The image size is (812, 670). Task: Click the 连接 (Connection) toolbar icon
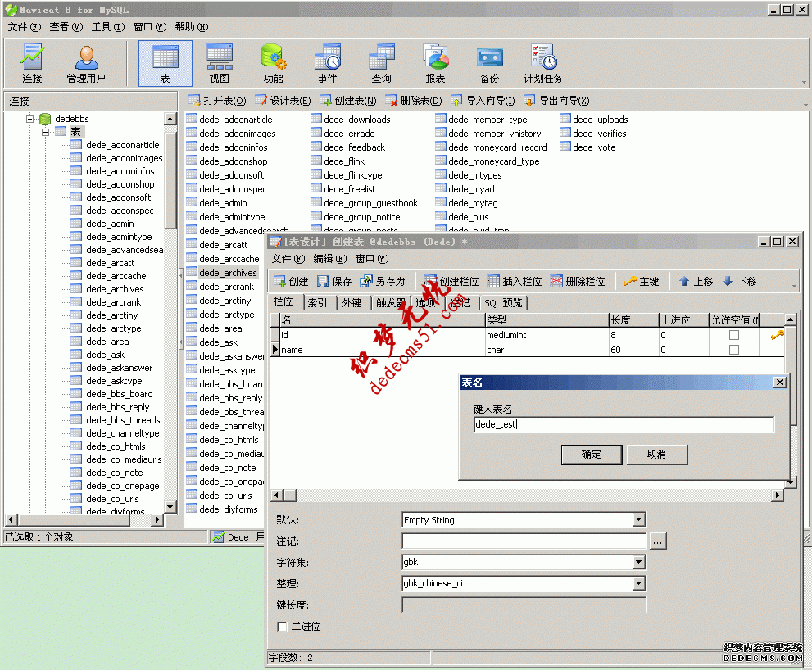(x=32, y=64)
